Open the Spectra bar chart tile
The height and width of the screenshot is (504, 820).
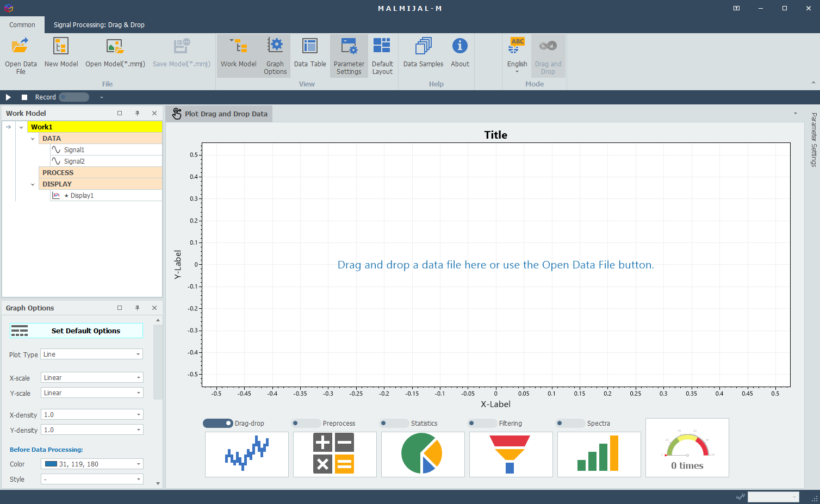(599, 455)
